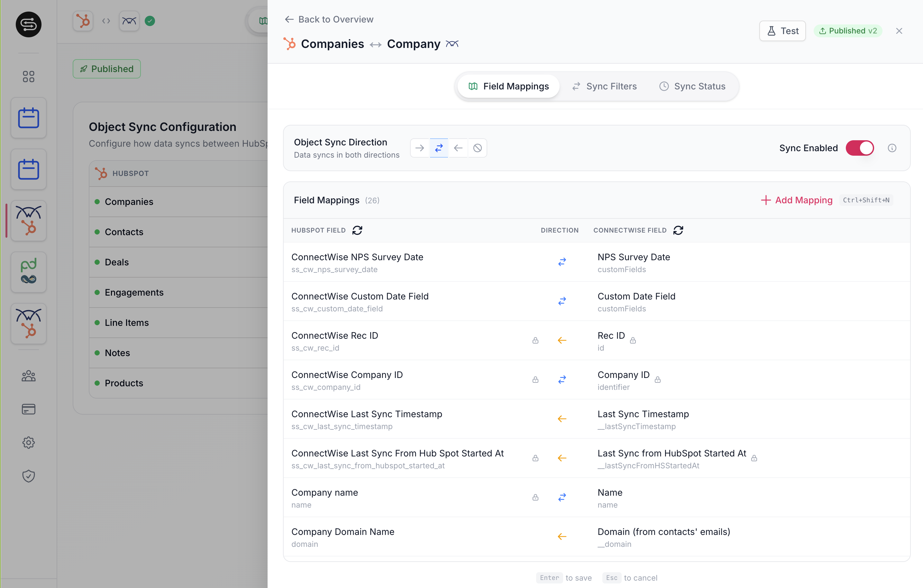
Task: Click lock icon beside Last Sync from HubSpot Started At
Action: click(754, 458)
